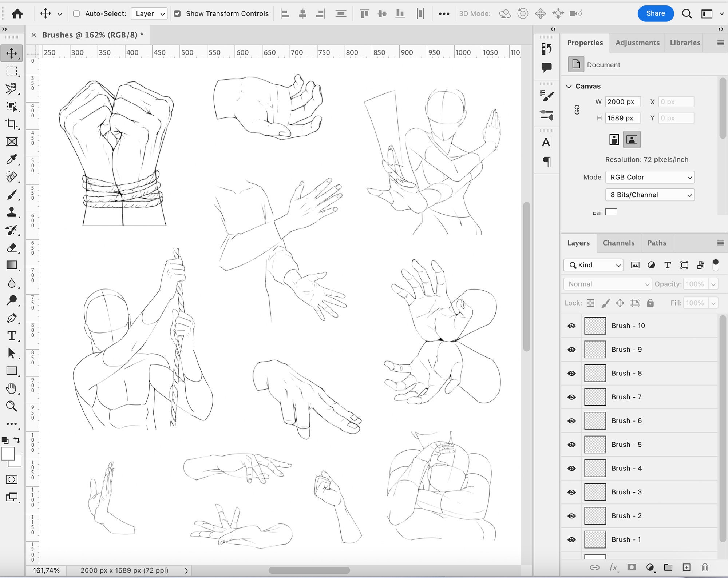Collapse the Canvas section in Properties

pos(570,86)
